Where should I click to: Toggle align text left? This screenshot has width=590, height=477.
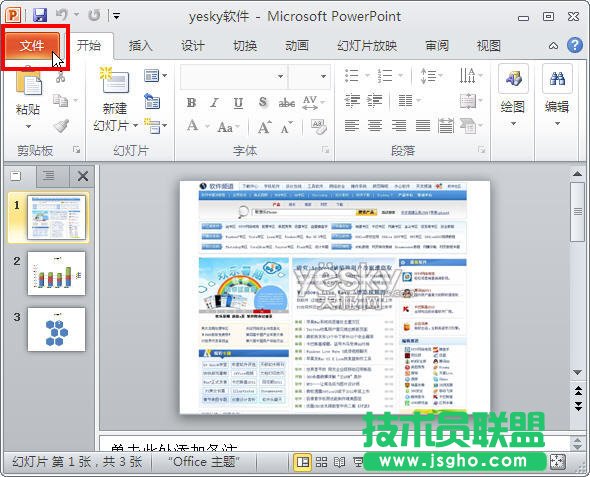(352, 126)
